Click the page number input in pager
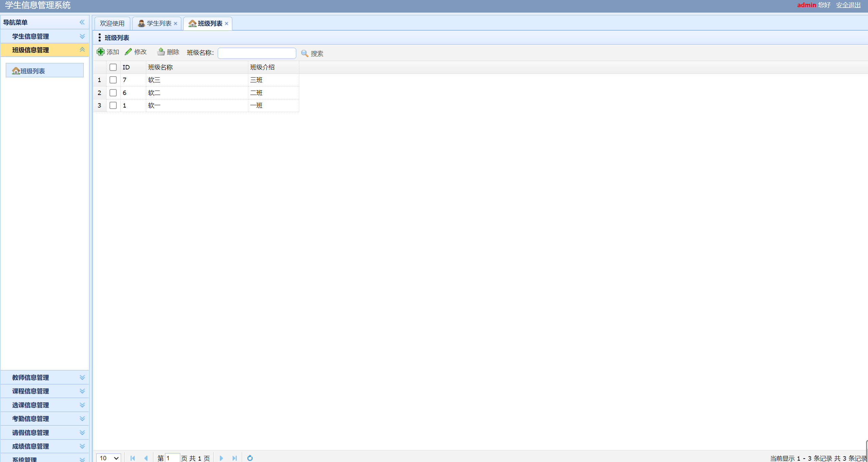The width and height of the screenshot is (868, 462). [x=172, y=458]
